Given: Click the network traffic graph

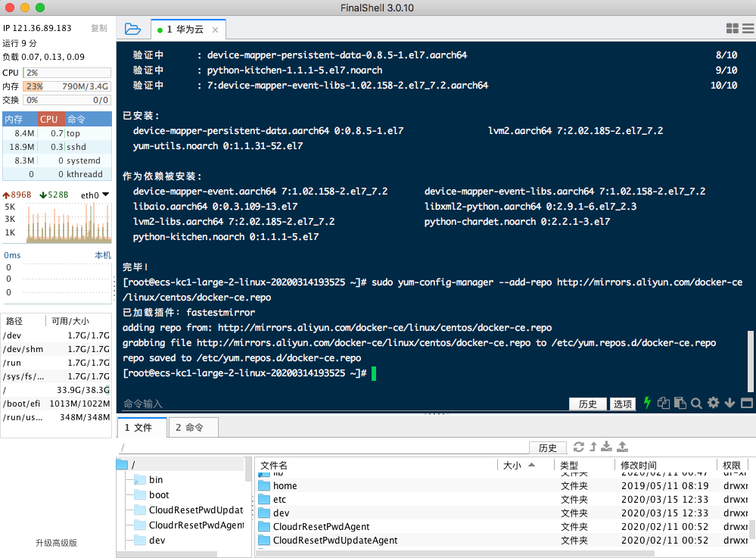Looking at the screenshot, I should (68, 223).
